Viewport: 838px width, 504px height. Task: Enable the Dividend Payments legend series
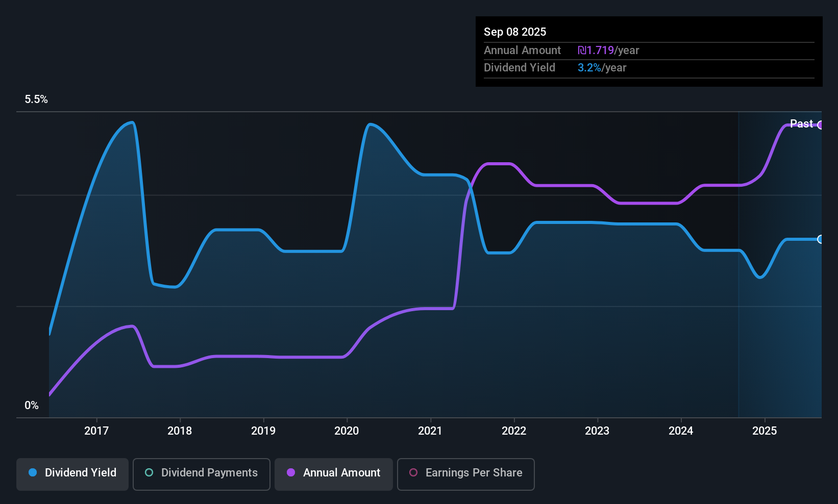(x=201, y=474)
